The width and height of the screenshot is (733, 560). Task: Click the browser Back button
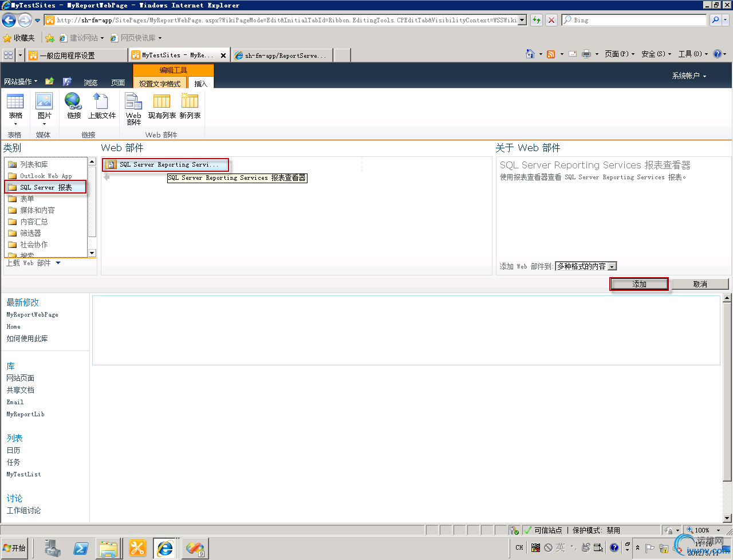point(9,20)
